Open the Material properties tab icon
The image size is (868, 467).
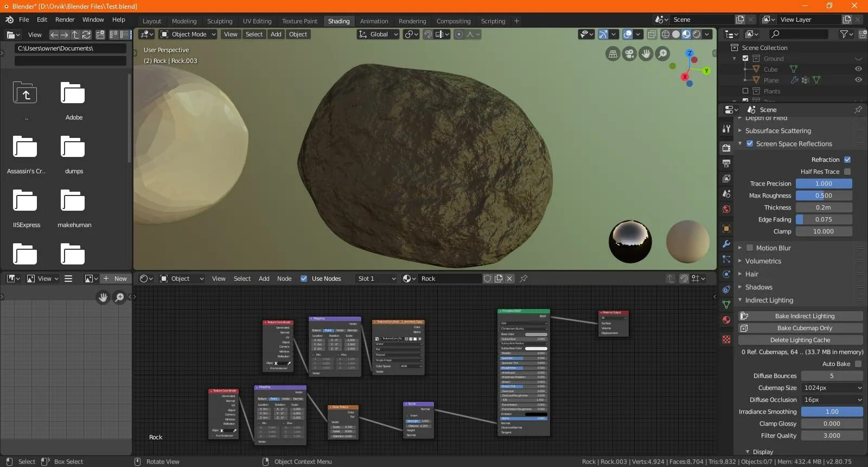point(726,320)
